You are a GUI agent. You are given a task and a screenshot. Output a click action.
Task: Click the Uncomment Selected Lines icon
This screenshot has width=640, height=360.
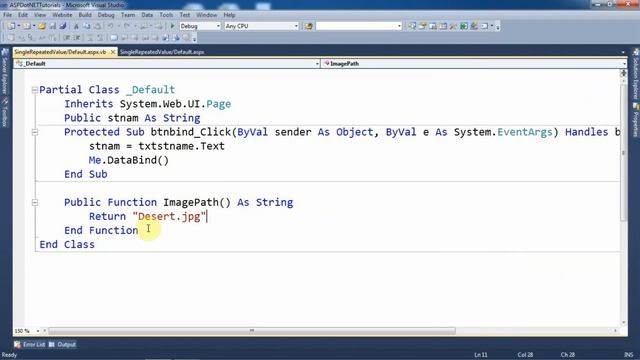[x=100, y=38]
